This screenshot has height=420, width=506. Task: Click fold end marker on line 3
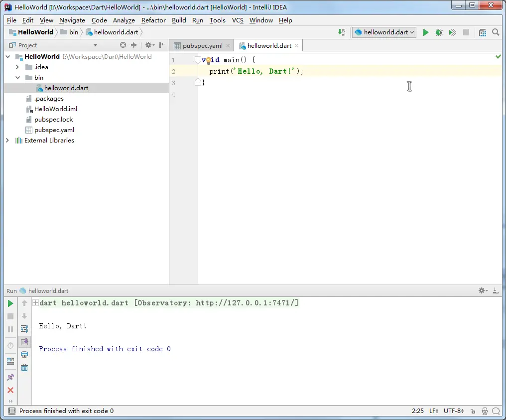pyautogui.click(x=198, y=83)
